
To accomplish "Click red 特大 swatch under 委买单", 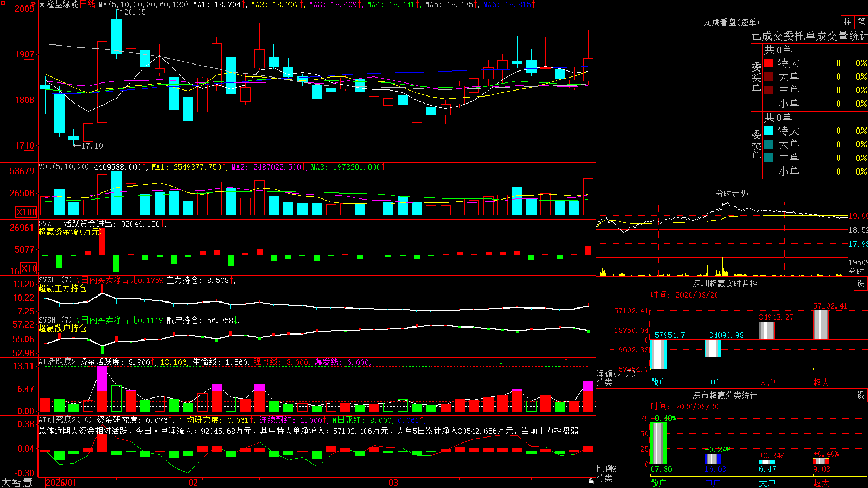I will click(768, 63).
